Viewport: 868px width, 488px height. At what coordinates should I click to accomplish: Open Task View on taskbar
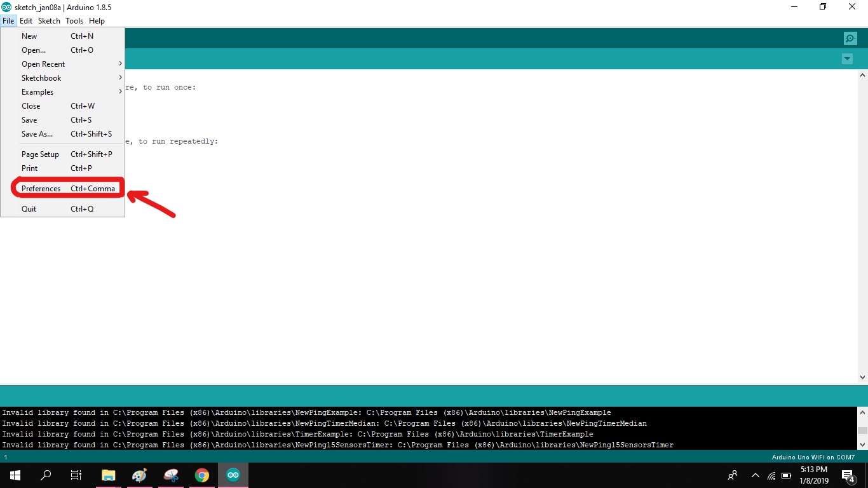(x=76, y=475)
